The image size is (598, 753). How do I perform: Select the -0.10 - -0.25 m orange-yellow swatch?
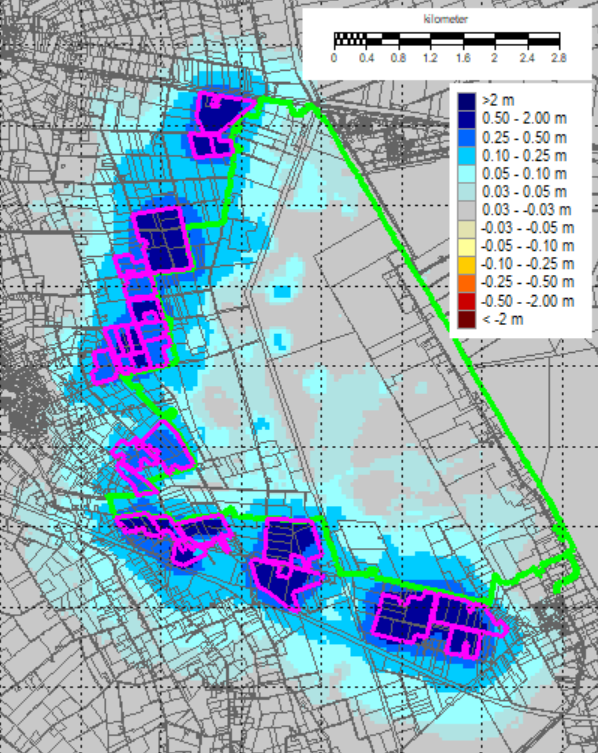pyautogui.click(x=466, y=265)
